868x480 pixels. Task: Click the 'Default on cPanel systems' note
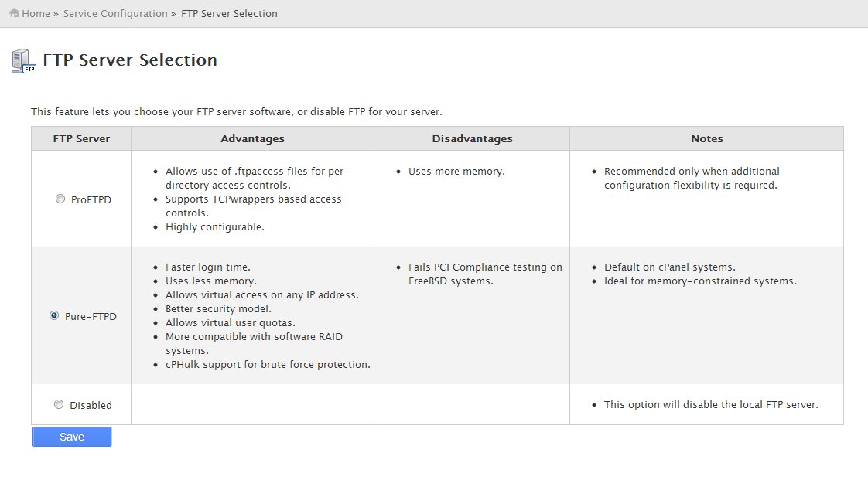point(670,267)
